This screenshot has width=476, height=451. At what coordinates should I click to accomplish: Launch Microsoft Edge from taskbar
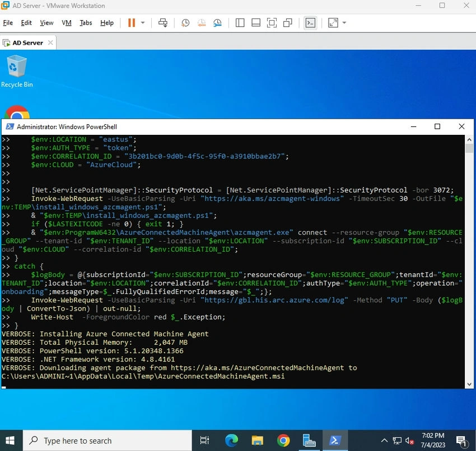[231, 440]
